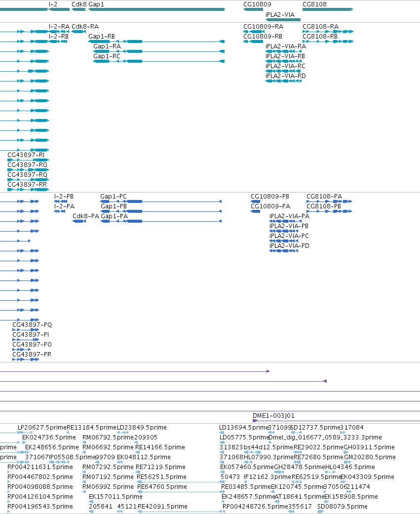Click transcript iPLA2-VIA-RB
The image size is (420, 514).
pyautogui.click(x=283, y=61)
